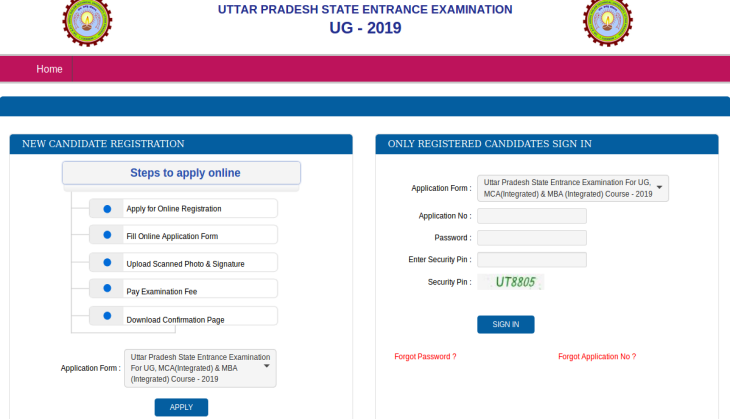
Task: Click the SIGN IN button
Action: coord(506,324)
